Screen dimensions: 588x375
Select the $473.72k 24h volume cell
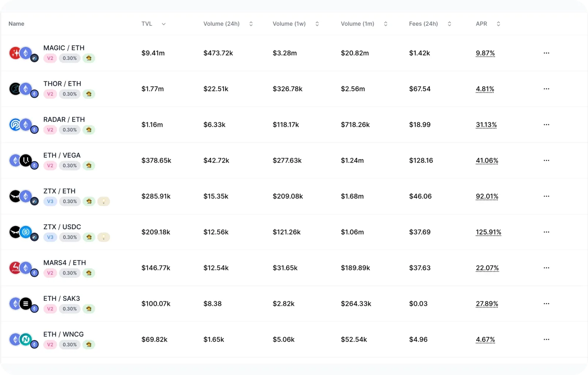(x=218, y=53)
